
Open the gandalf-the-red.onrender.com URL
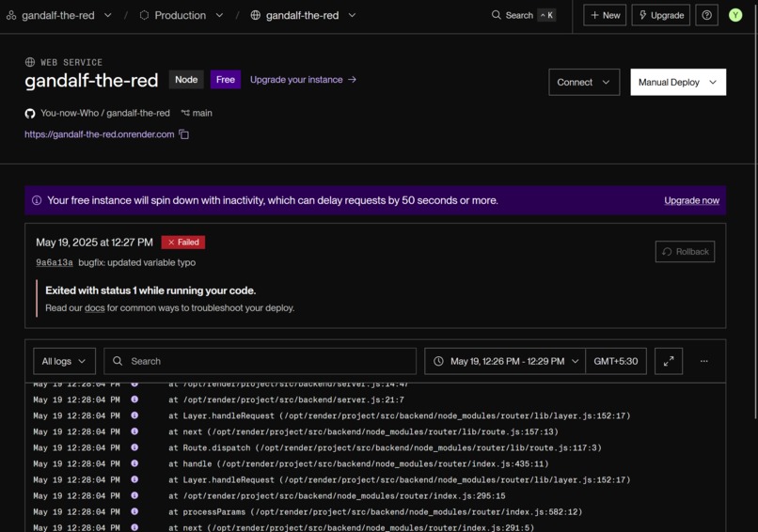click(99, 134)
